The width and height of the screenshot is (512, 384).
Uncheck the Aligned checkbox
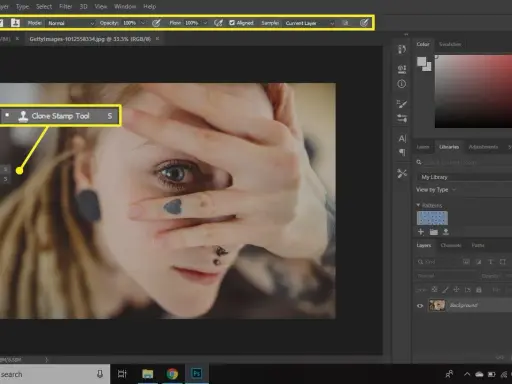[232, 23]
